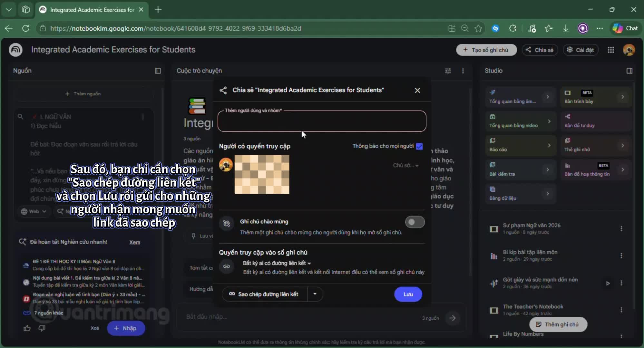Go to NotebookLM home logo
This screenshot has height=348, width=644.
click(15, 50)
